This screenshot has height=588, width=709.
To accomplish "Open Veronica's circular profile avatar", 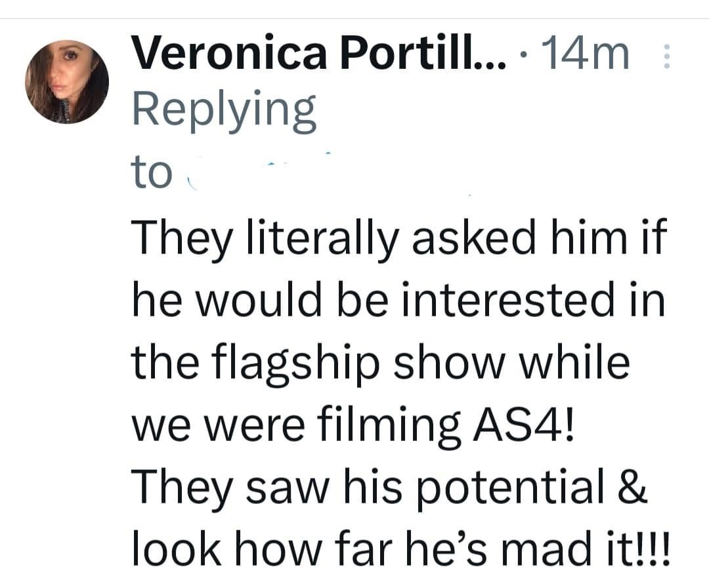I will (67, 82).
